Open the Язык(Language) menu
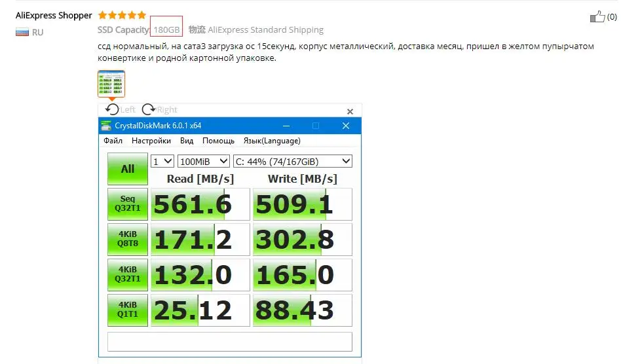The image size is (621, 364). [272, 141]
